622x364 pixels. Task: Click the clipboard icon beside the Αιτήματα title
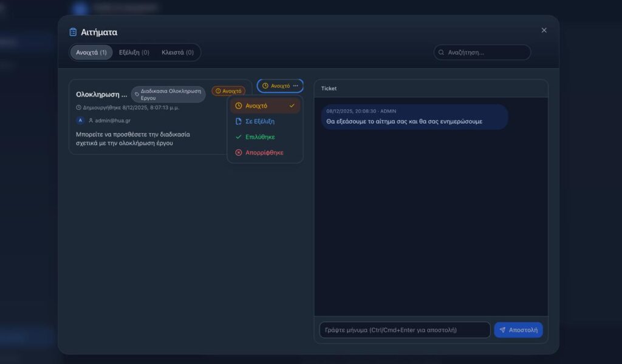click(x=73, y=32)
